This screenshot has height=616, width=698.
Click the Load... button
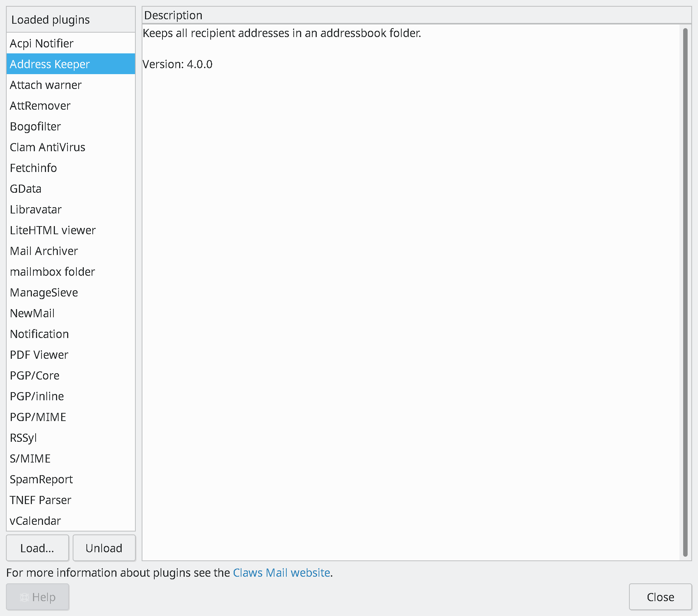[x=37, y=548]
